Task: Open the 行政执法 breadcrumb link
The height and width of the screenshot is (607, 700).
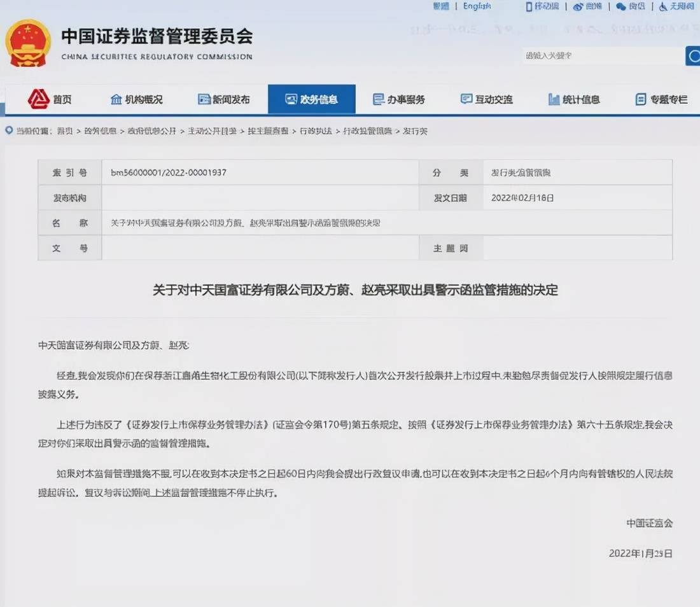Action: tap(316, 131)
